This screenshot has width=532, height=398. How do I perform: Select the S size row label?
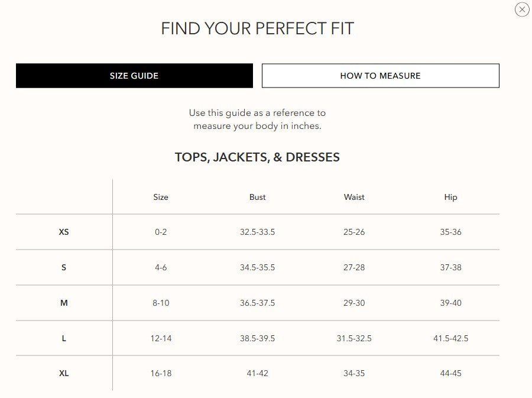64,267
